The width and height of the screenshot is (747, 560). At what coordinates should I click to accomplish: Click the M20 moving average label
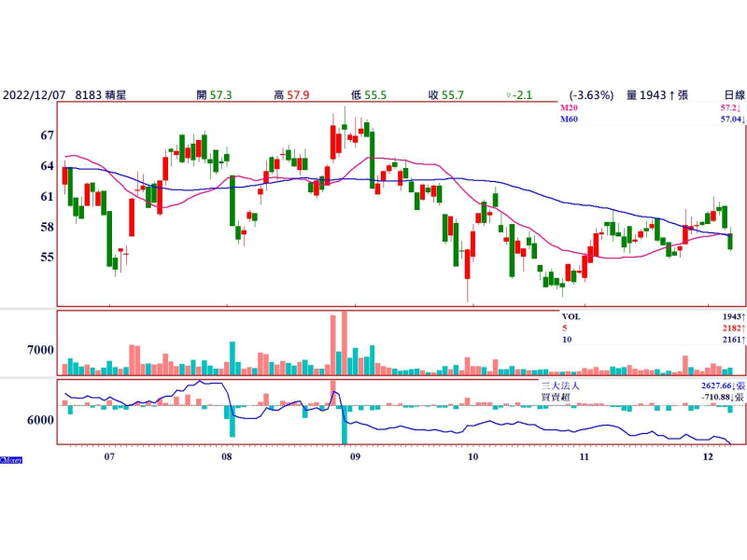coord(569,107)
